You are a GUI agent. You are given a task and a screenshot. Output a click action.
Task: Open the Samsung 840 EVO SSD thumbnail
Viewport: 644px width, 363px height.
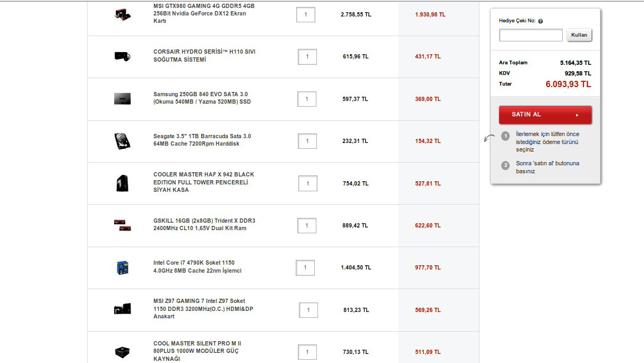click(122, 99)
